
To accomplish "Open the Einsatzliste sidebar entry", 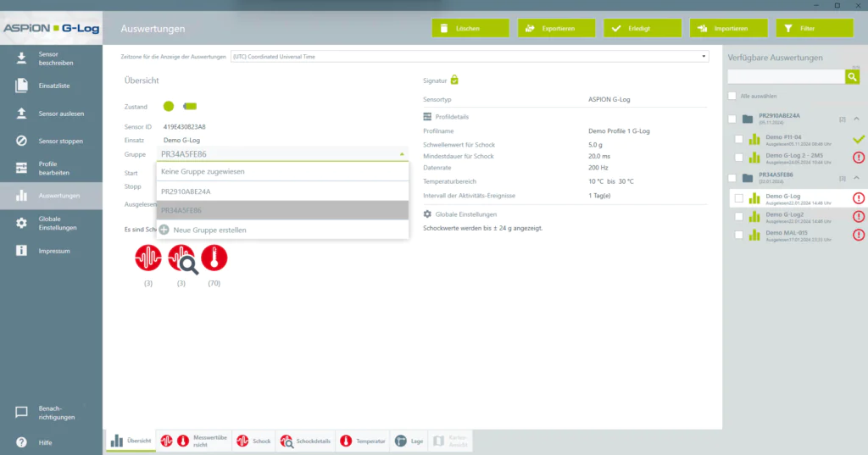I will 51,86.
